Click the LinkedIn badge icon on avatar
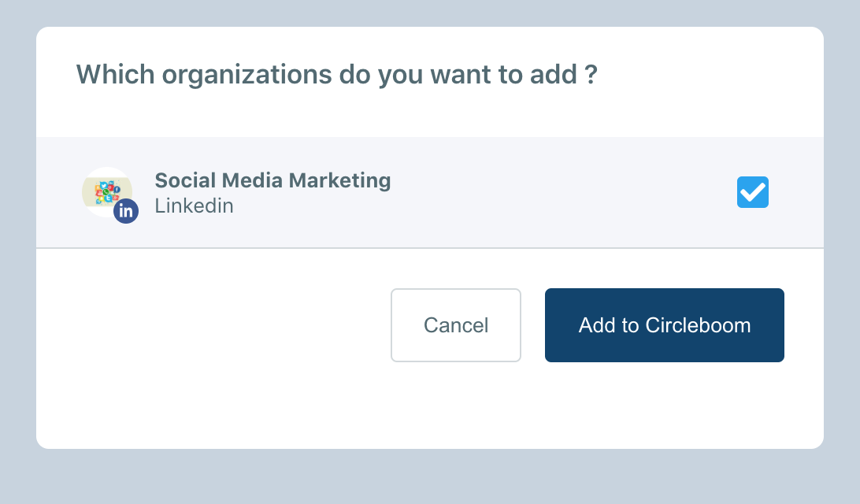 125,211
